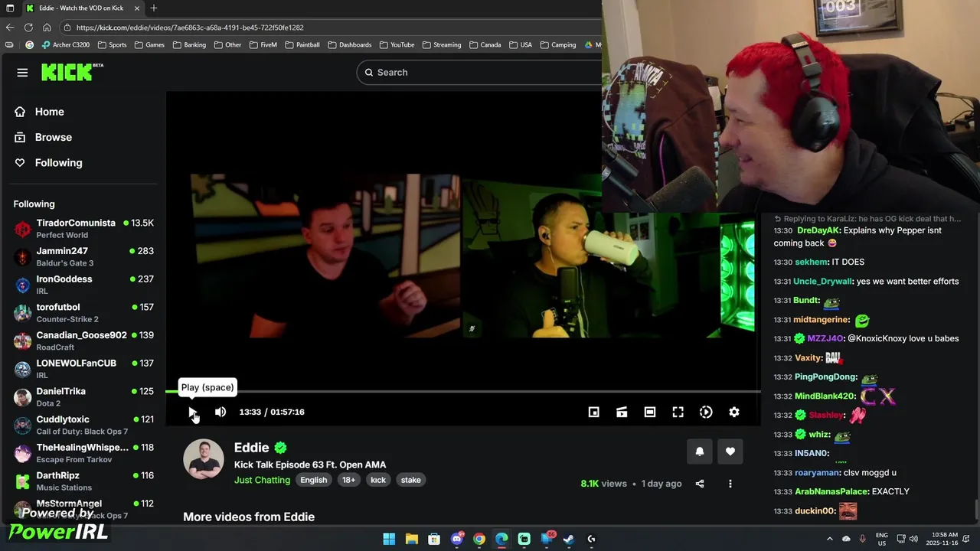Open the Streaming bookmark folder
Image resolution: width=980 pixels, height=551 pixels.
coord(441,45)
